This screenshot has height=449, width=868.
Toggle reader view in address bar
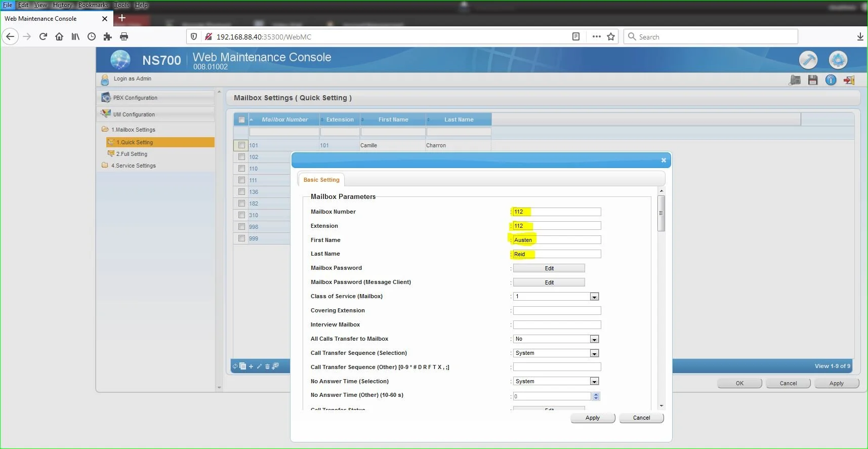[x=576, y=36]
